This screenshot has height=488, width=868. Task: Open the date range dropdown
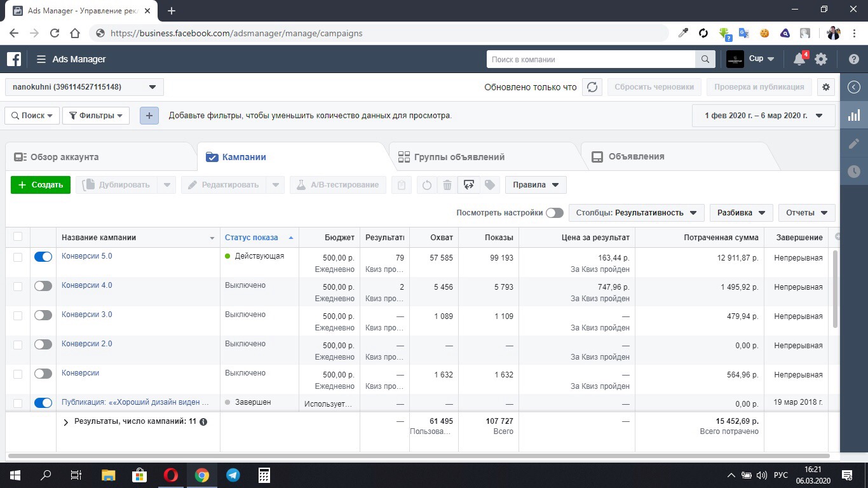click(763, 116)
